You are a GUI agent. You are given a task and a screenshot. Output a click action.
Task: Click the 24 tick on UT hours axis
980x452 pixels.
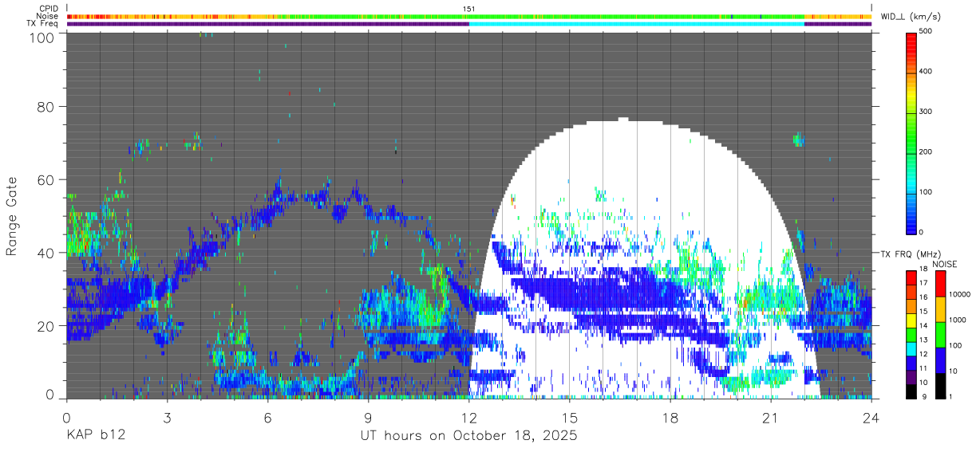point(871,417)
